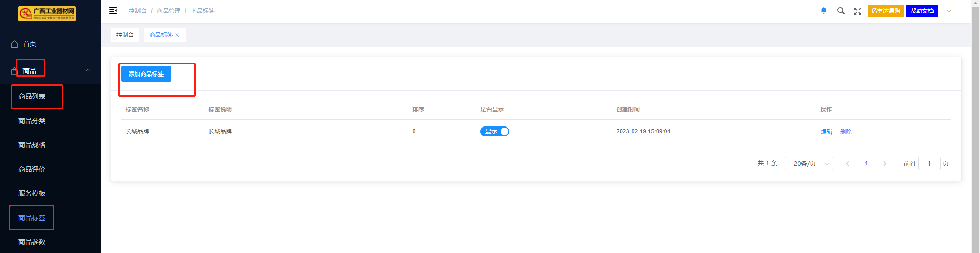Screen dimensions: 980x253
Task: Open the 20条/页 page size dropdown
Action: [809, 164]
